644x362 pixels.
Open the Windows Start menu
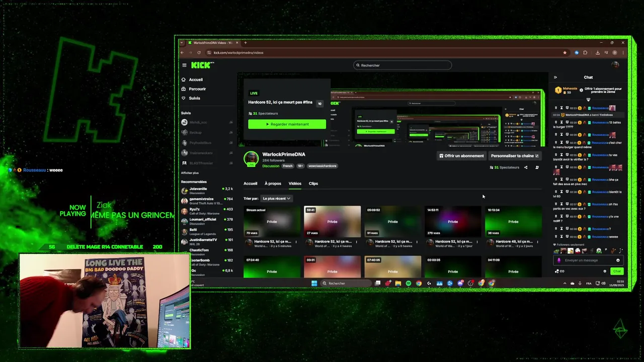pyautogui.click(x=314, y=284)
